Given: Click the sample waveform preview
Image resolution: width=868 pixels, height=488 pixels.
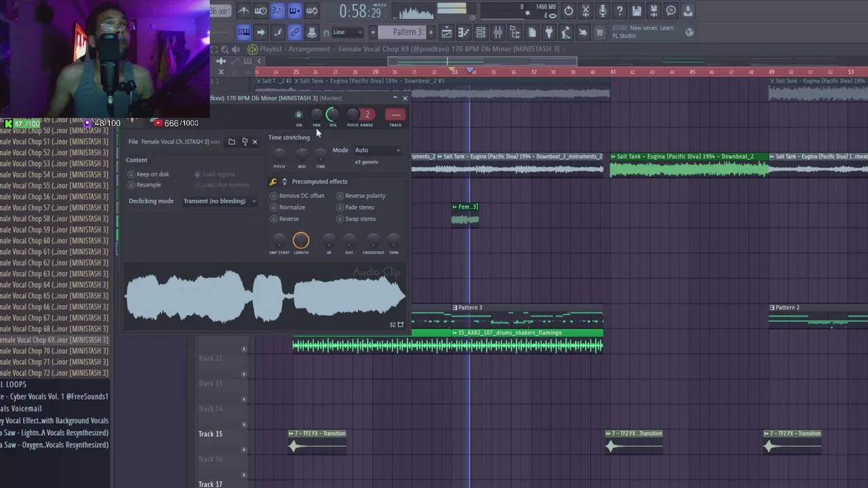Looking at the screenshot, I should click(x=266, y=297).
